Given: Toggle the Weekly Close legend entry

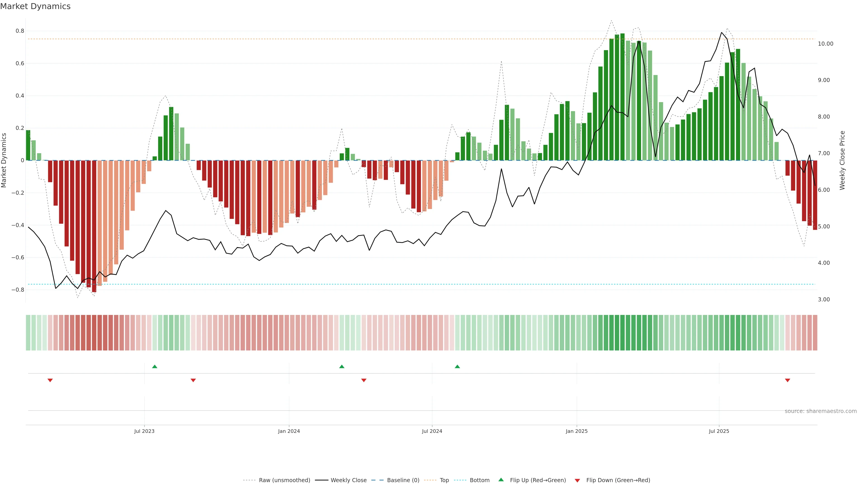Looking at the screenshot, I should (x=348, y=480).
